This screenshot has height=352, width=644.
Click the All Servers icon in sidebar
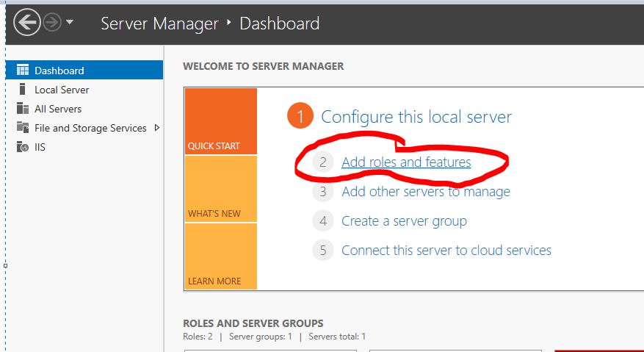tap(23, 109)
